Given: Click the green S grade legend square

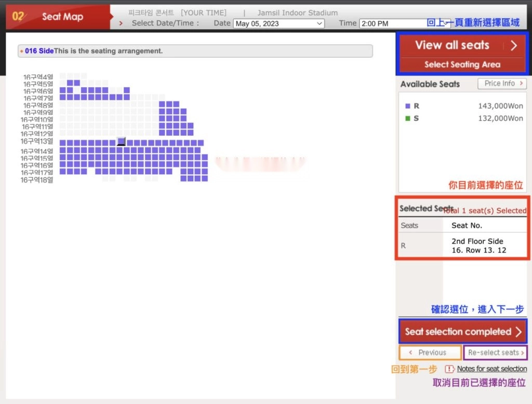Looking at the screenshot, I should coord(407,119).
